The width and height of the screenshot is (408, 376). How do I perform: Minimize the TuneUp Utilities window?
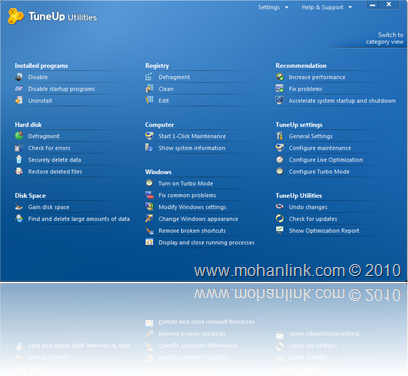pos(373,5)
